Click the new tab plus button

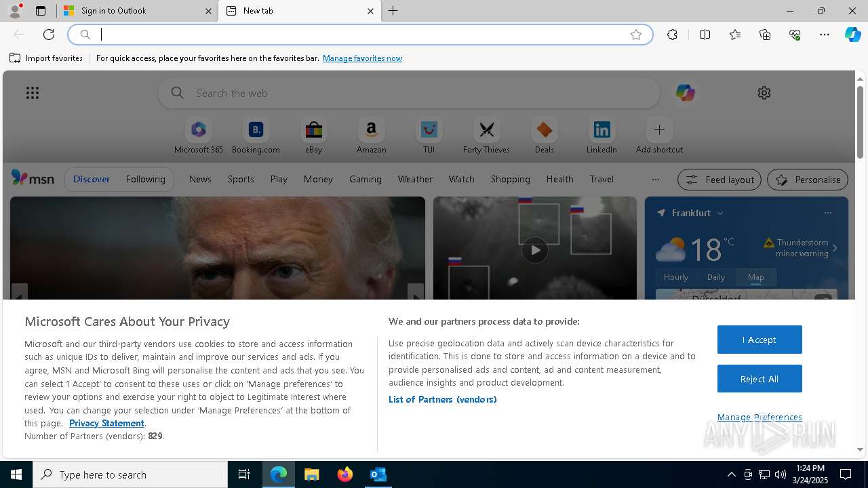(x=393, y=11)
